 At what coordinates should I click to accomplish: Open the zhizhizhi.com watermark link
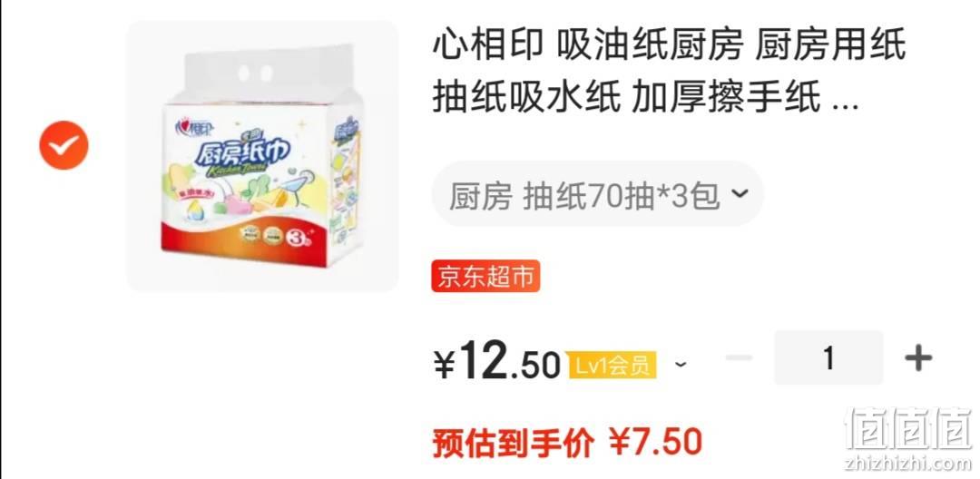coord(908,463)
